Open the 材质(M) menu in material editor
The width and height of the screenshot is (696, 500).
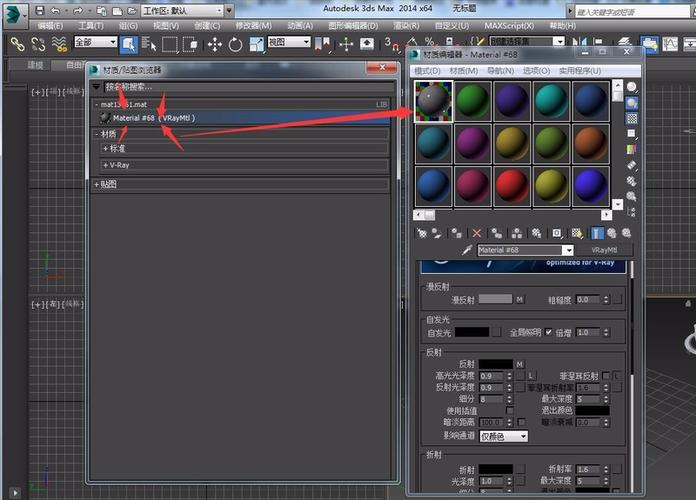pos(463,71)
